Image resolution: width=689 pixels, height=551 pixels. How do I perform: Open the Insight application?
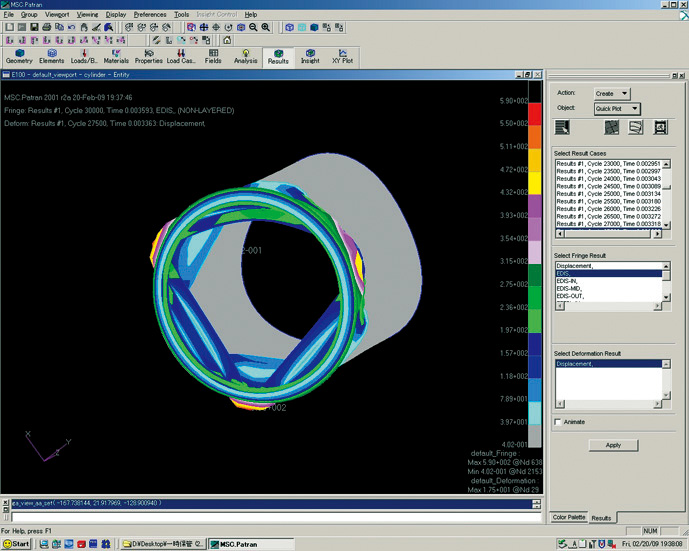310,57
